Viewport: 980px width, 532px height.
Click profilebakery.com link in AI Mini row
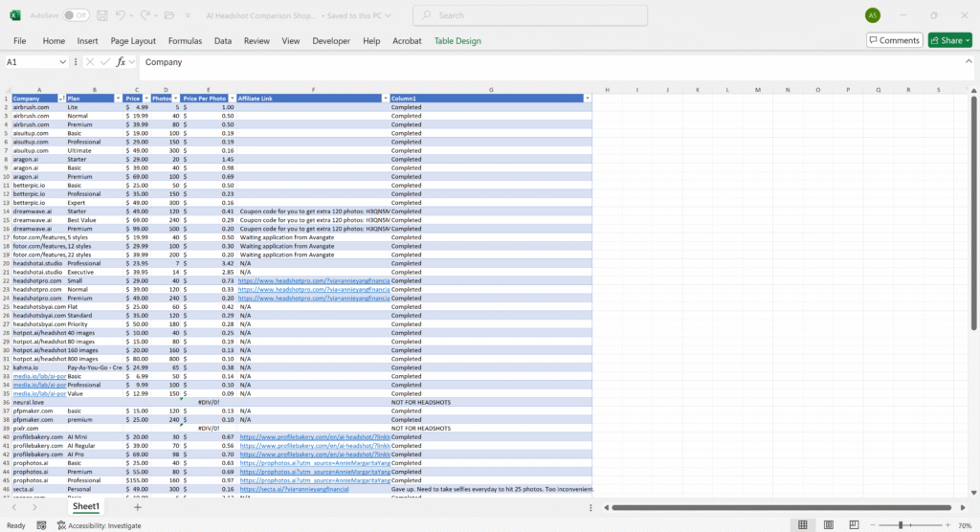point(314,437)
